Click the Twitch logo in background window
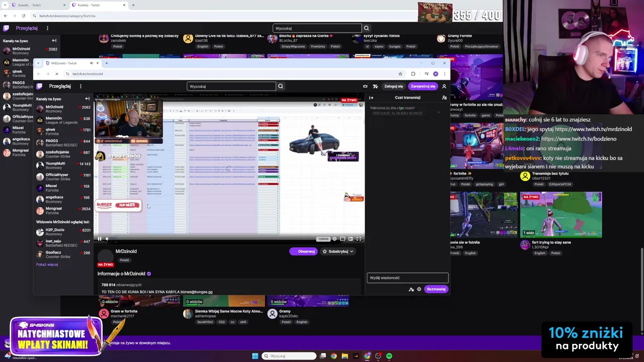The image size is (644, 362). pyautogui.click(x=6, y=28)
